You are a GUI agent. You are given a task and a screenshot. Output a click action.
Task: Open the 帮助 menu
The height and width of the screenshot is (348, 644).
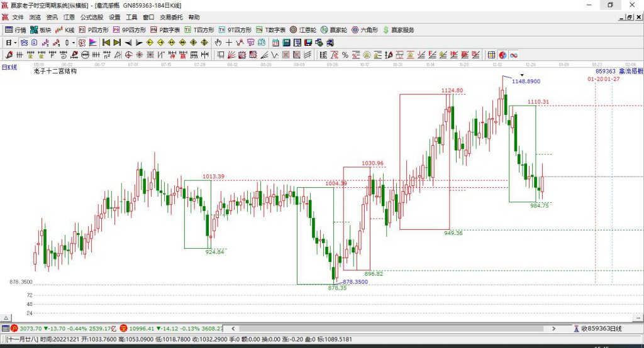pos(194,17)
